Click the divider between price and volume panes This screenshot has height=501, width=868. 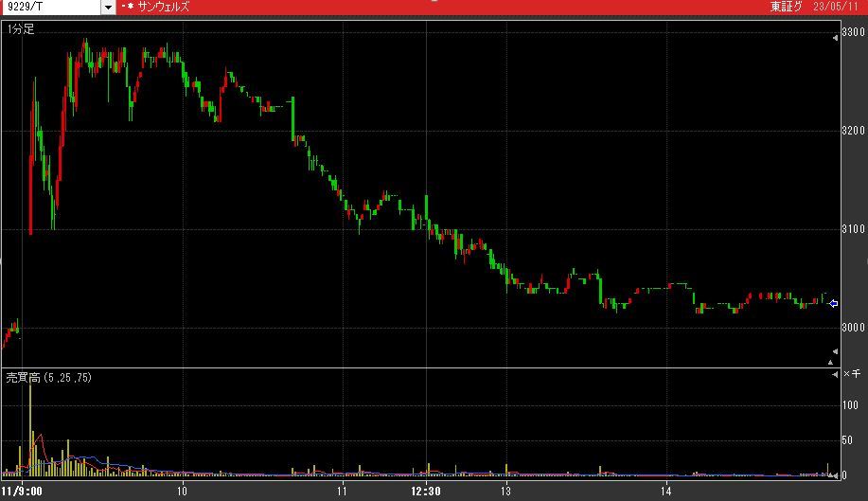416,367
